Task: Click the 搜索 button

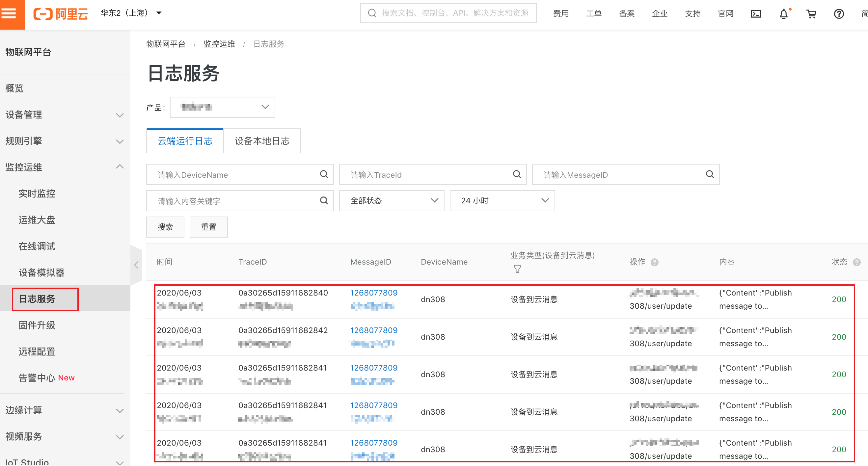Action: tap(165, 227)
